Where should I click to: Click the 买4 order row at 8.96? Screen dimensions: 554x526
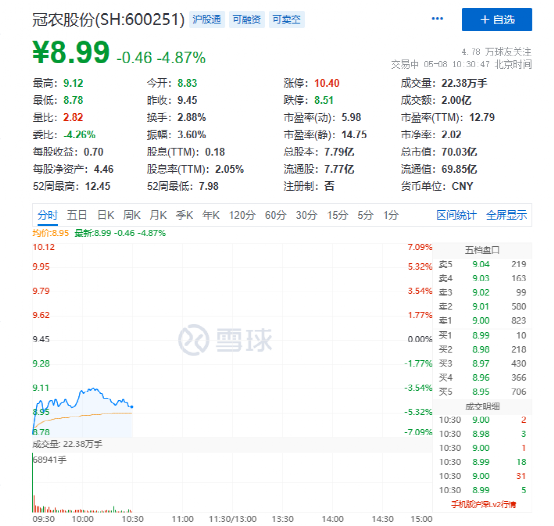click(482, 378)
